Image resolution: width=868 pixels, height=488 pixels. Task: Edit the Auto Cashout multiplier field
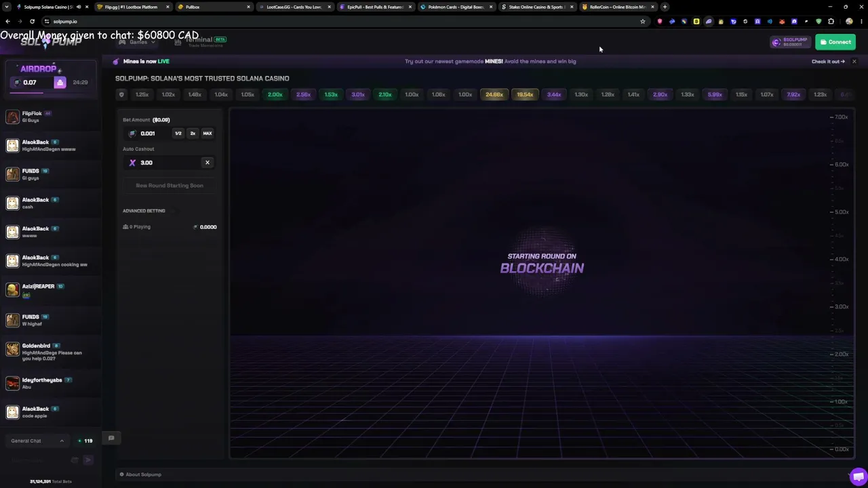[x=163, y=163]
